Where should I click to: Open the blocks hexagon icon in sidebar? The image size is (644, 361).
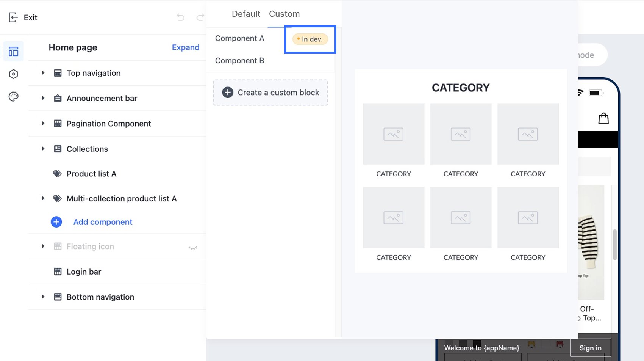click(x=13, y=74)
